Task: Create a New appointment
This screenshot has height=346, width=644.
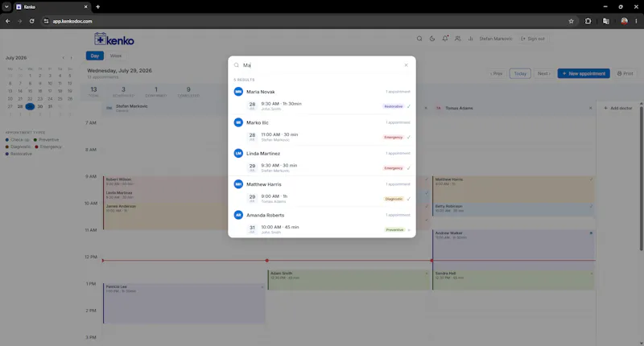Action: (x=584, y=73)
